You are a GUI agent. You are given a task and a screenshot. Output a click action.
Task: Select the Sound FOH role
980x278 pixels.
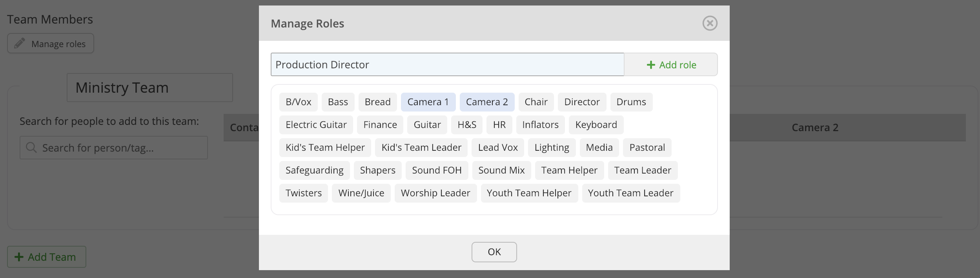(437, 170)
